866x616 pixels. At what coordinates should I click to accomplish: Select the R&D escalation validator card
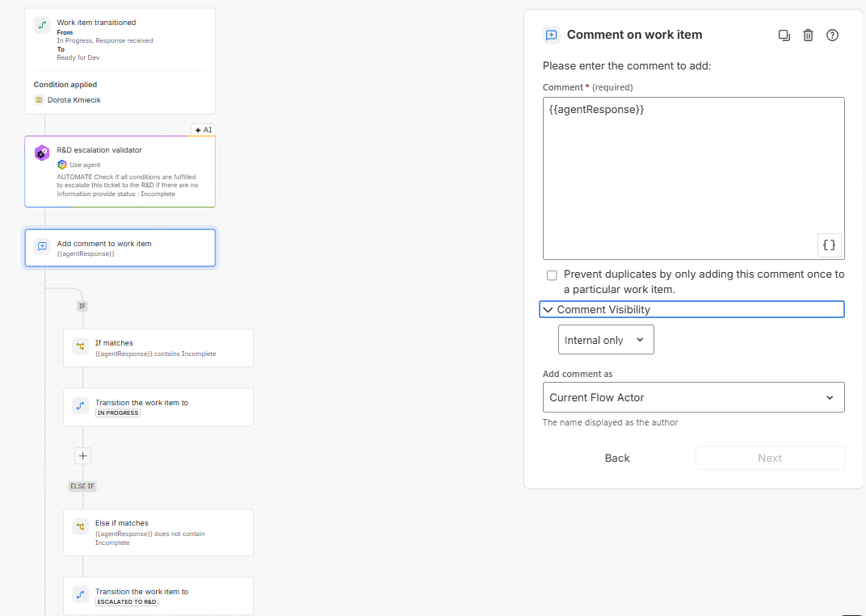click(120, 172)
